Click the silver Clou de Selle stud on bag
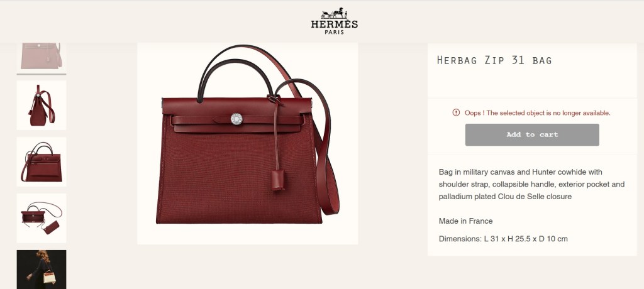This screenshot has width=644, height=289. [236, 119]
